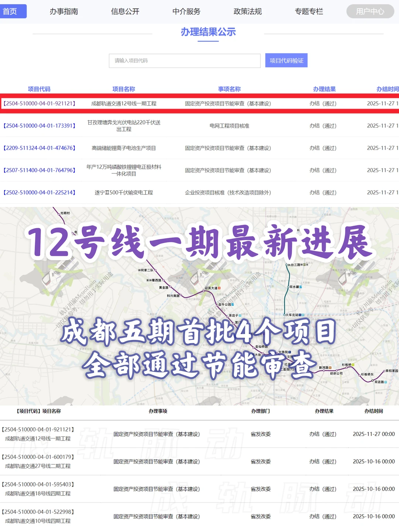Open the 信息公开 section
Image resolution: width=399 pixels, height=532 pixels.
point(125,11)
